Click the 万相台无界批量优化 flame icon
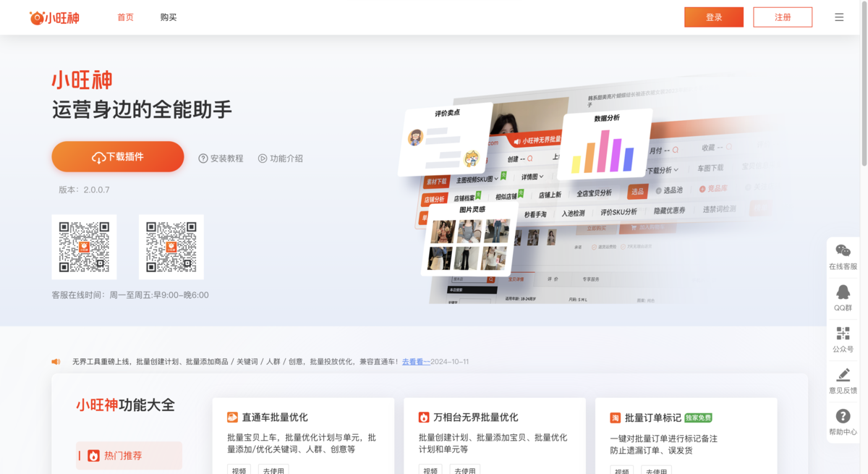This screenshot has width=868, height=474. click(x=424, y=418)
